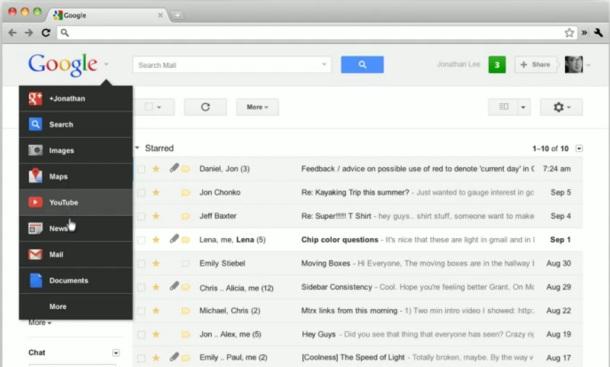610x367 pixels.
Task: Bookmark the page with the star icon
Action: pos(569,33)
